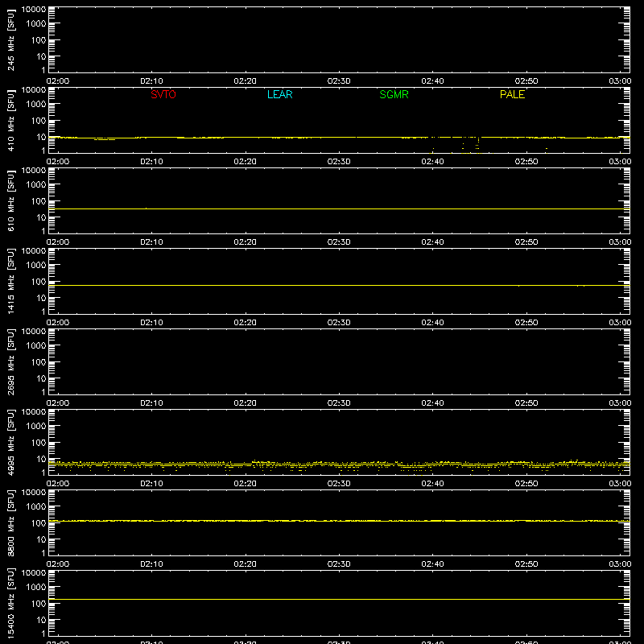Click the 02:30 tick under the 1415 MHz panel
Viewport: 644px width, 644px height.
pos(339,323)
